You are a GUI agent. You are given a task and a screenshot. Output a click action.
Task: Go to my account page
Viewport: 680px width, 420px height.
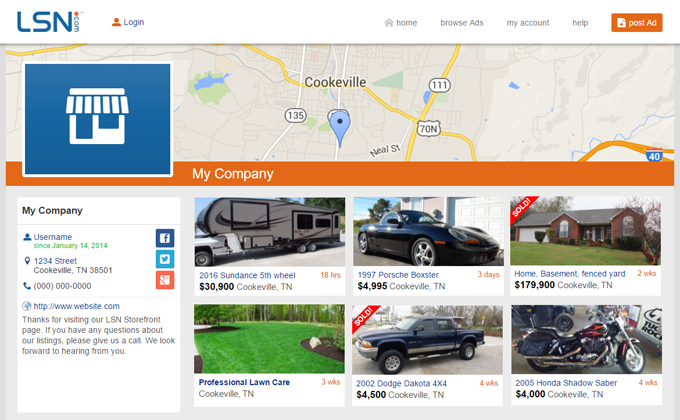pyautogui.click(x=528, y=23)
